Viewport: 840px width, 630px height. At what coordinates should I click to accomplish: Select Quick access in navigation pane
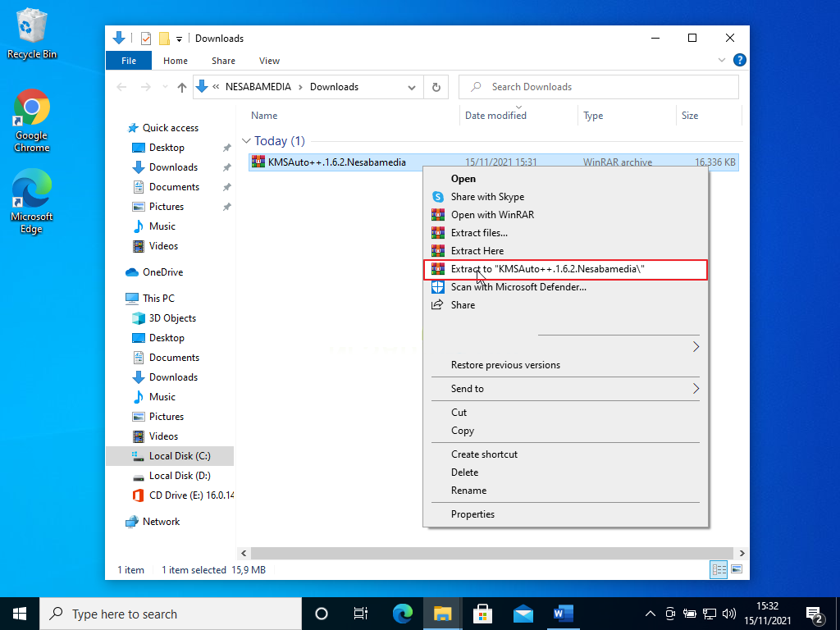(x=171, y=127)
